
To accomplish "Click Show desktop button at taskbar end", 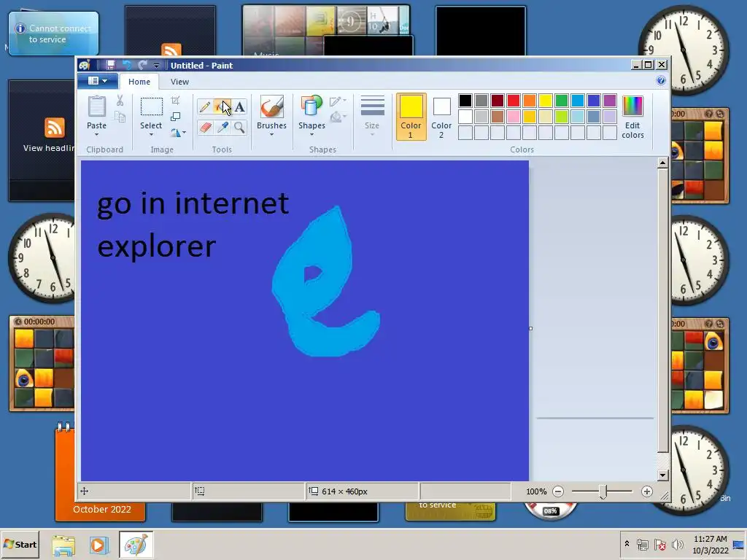I will [x=739, y=544].
